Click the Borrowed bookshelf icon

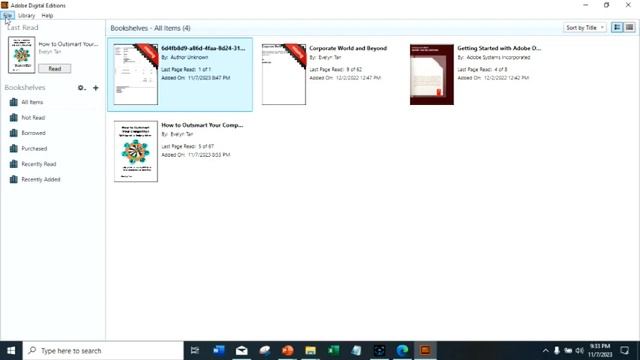pos(13,133)
